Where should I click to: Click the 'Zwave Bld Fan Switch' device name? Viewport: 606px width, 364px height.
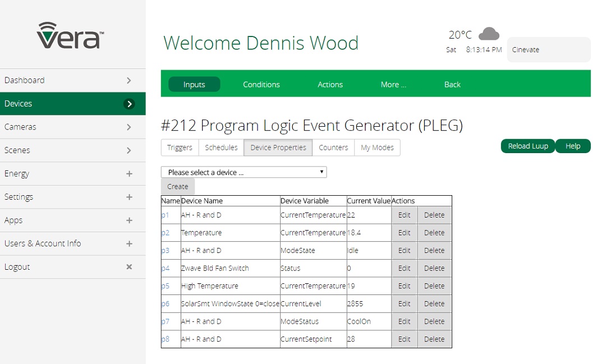(x=215, y=268)
